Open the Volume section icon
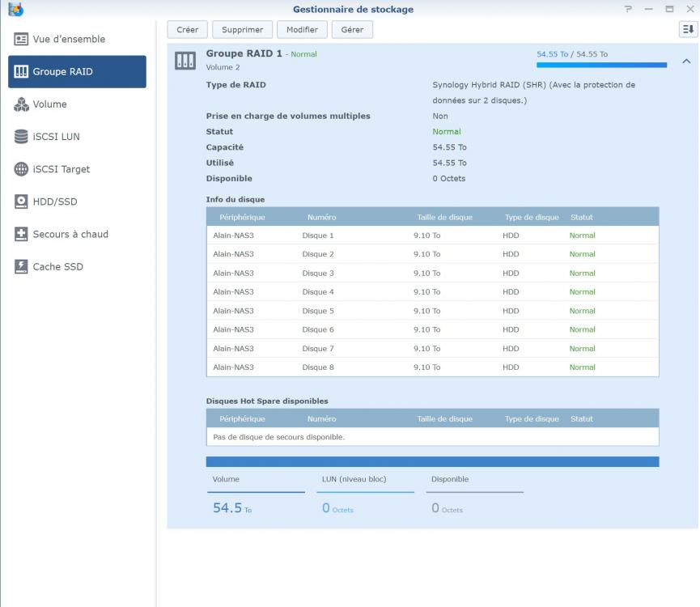 [x=21, y=104]
